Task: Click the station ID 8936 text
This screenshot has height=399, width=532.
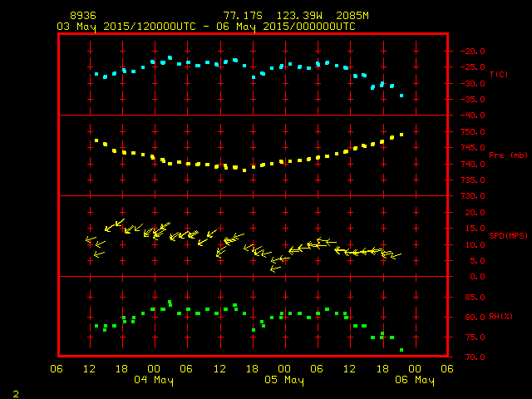Action: 83,16
